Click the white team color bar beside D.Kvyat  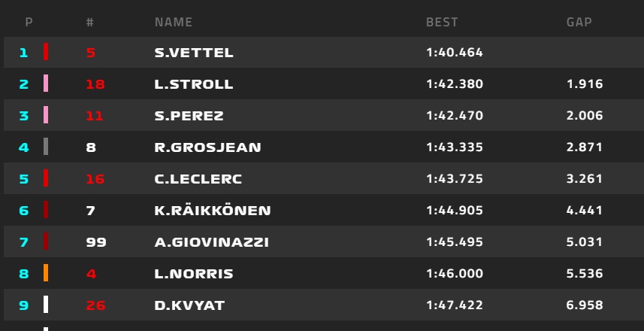(46, 305)
